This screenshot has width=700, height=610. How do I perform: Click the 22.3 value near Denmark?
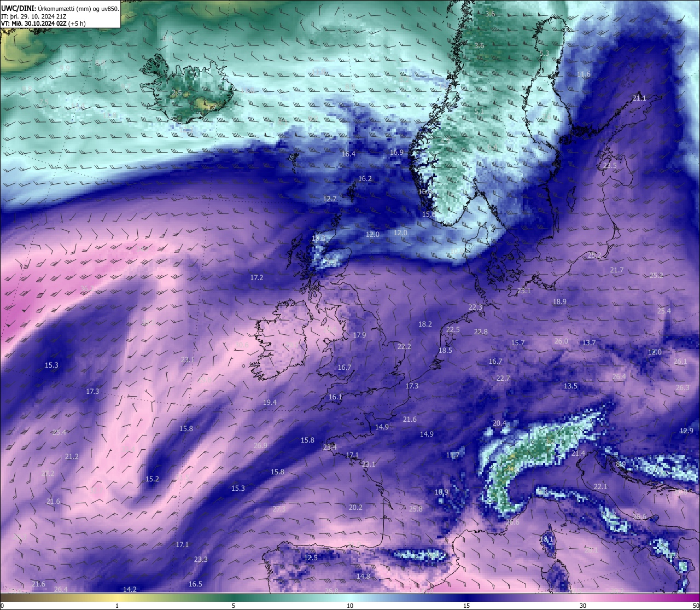(476, 307)
